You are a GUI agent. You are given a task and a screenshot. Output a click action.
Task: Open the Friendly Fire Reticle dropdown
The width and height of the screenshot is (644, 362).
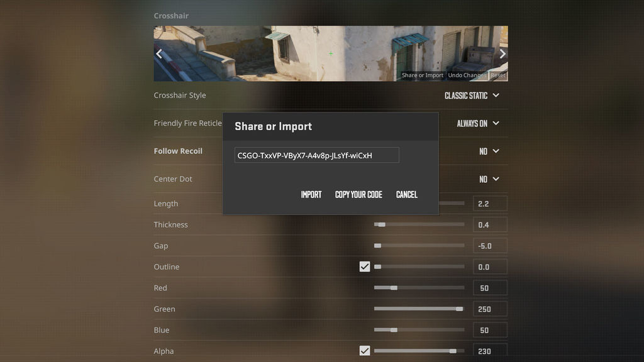(x=478, y=124)
